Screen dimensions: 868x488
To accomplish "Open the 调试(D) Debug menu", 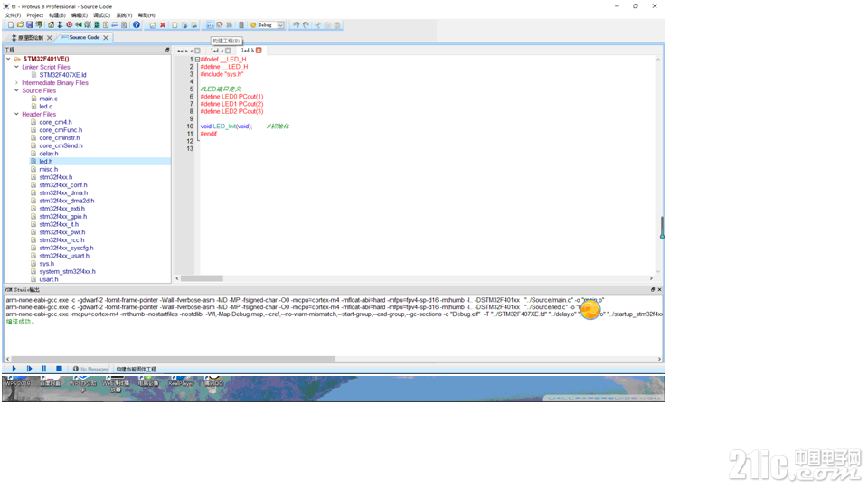I will 102,15.
